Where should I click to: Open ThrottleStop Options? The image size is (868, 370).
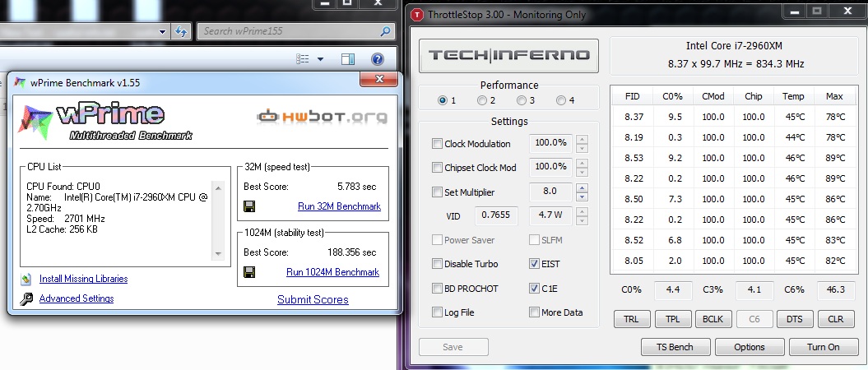pos(749,347)
